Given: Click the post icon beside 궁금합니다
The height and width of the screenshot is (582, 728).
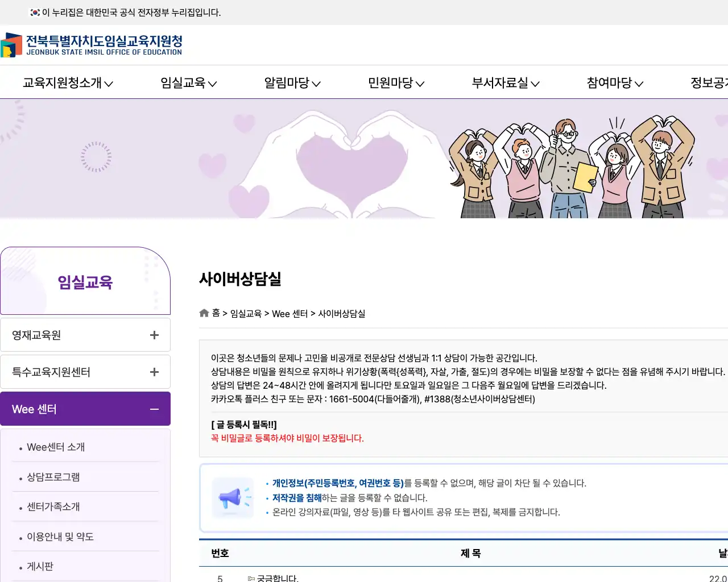Looking at the screenshot, I should (x=251, y=578).
